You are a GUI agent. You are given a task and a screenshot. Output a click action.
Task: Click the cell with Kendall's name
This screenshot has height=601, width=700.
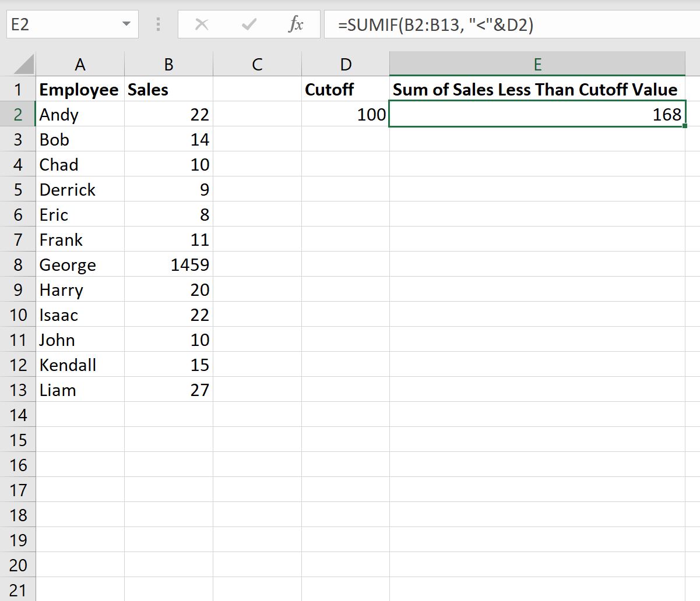pyautogui.click(x=79, y=365)
